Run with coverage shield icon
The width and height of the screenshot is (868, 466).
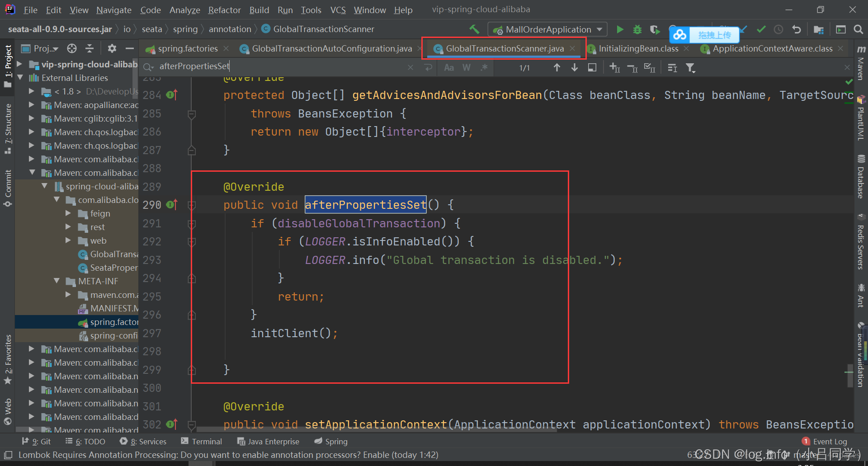point(655,29)
